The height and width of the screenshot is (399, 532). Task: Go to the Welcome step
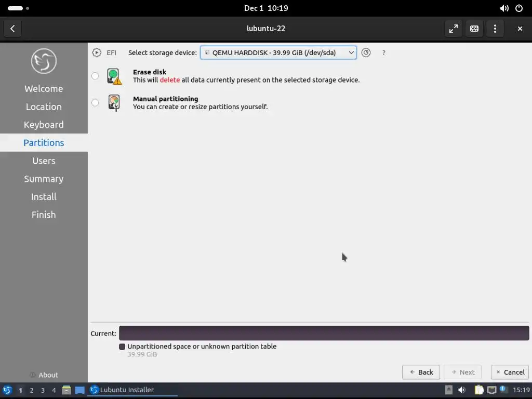[44, 89]
